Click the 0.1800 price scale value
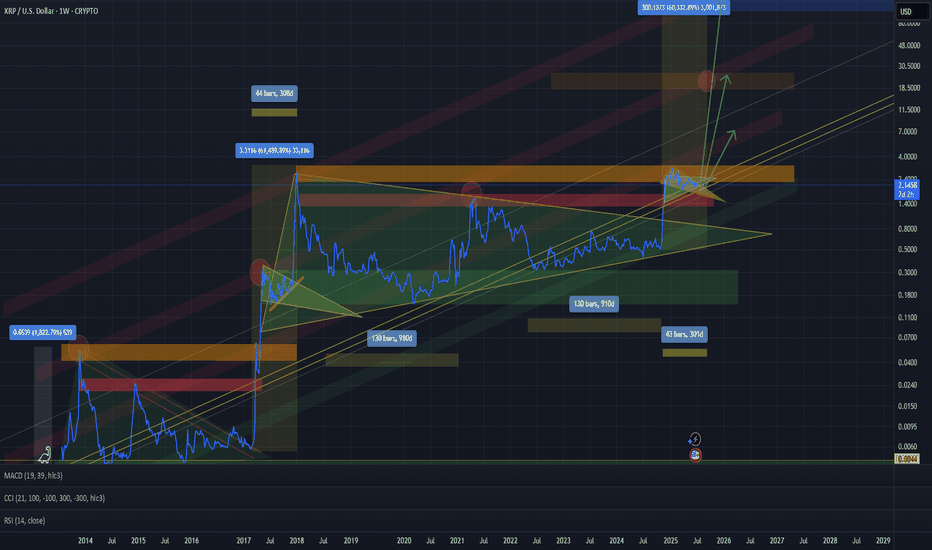 coord(908,296)
